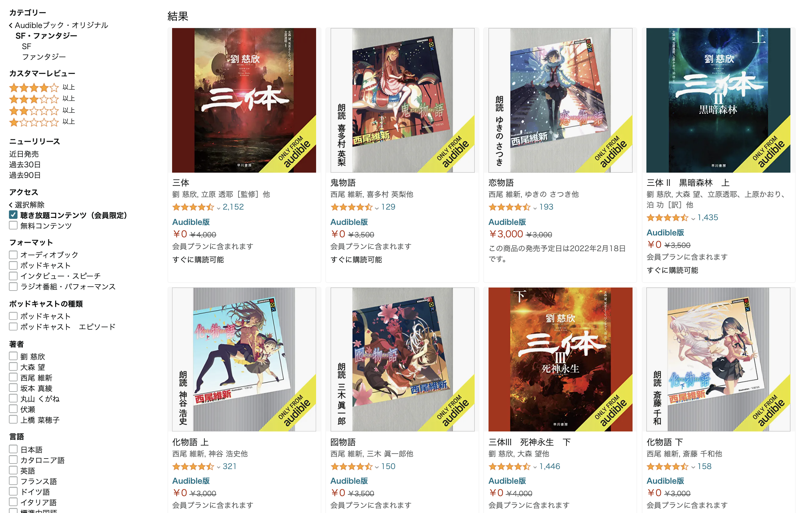
Task: Open star rating of 鬼物語 audiobook
Action: tap(351, 207)
